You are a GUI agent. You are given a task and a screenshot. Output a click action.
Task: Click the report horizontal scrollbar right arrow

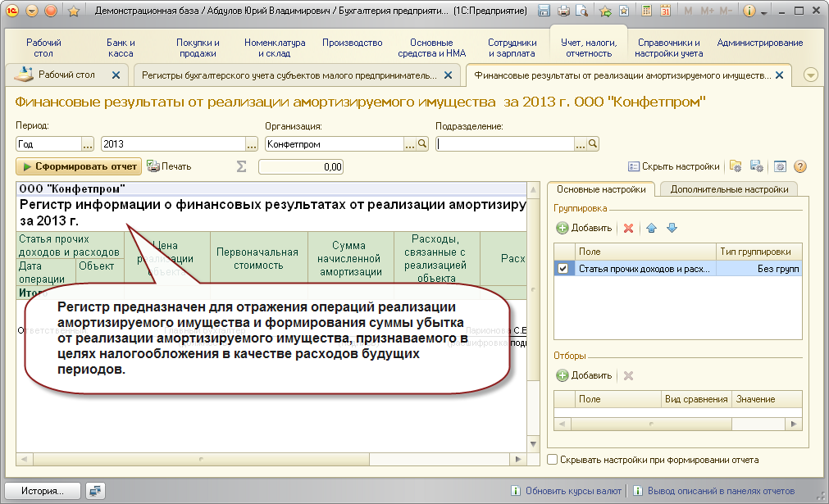[x=518, y=459]
